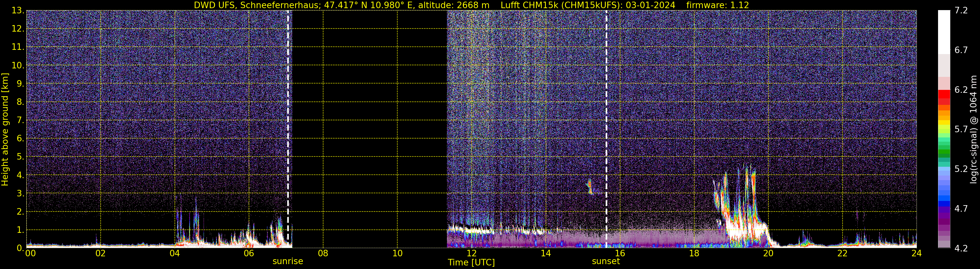The height and width of the screenshot is (269, 980).
Task: Click the height axis tick '3.'
Action: click(x=20, y=193)
